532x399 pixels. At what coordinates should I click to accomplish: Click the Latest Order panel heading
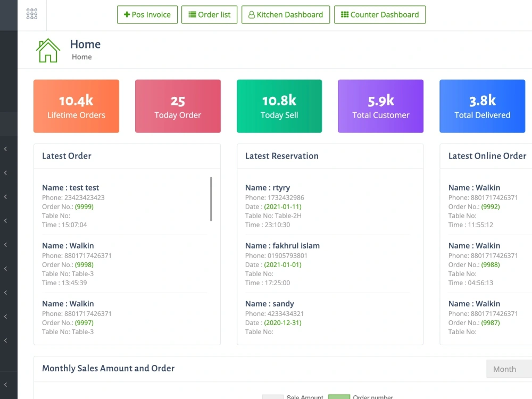(67, 156)
